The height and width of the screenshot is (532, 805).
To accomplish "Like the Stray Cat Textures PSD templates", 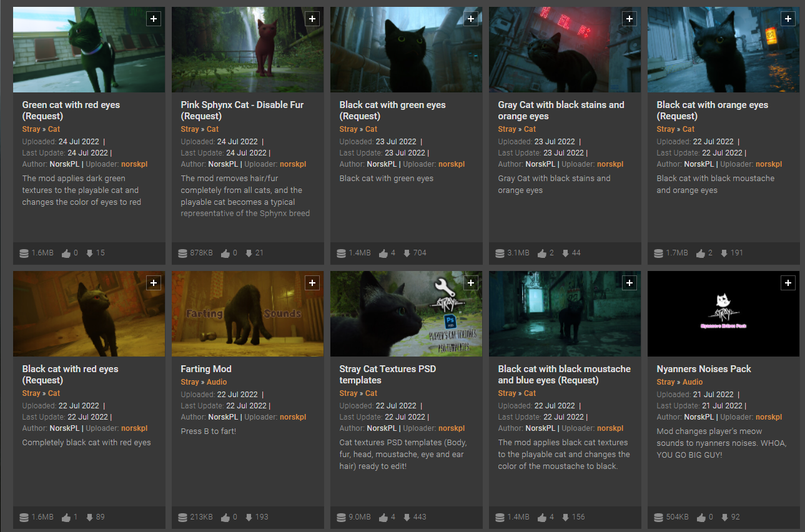I will (x=383, y=518).
